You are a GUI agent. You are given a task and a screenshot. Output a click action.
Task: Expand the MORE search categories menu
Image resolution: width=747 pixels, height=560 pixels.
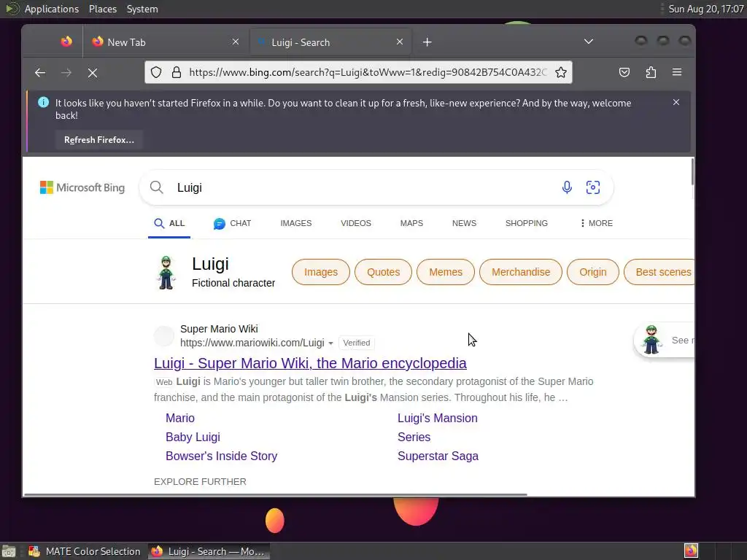[596, 223]
